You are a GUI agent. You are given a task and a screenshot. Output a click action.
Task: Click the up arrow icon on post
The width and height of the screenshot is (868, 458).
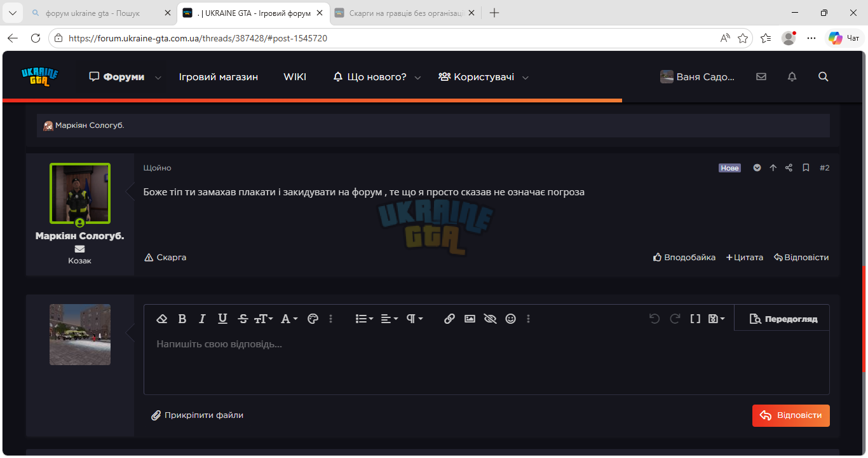[x=773, y=168]
